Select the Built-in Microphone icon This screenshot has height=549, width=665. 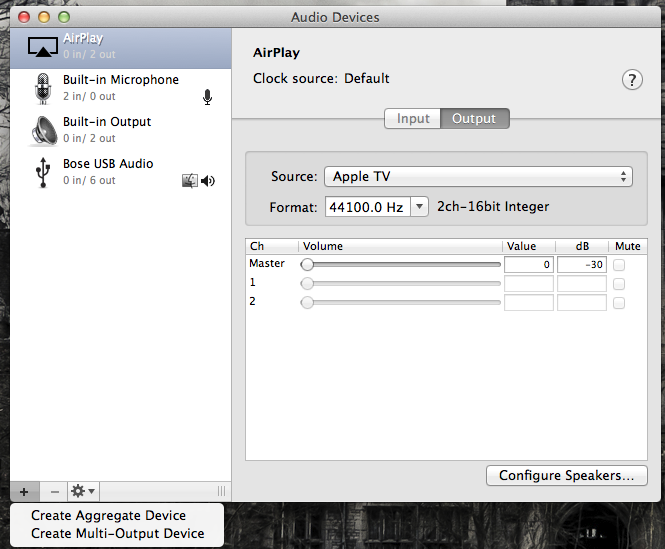point(43,89)
